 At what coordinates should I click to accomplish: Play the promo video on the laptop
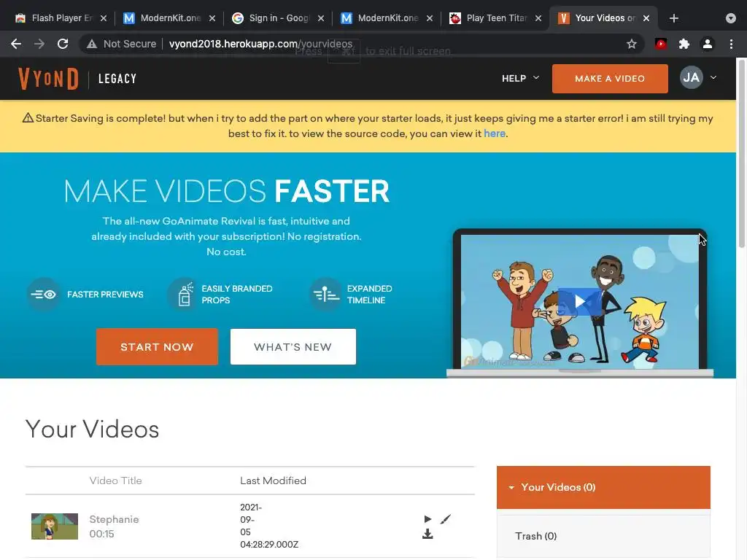point(579,301)
